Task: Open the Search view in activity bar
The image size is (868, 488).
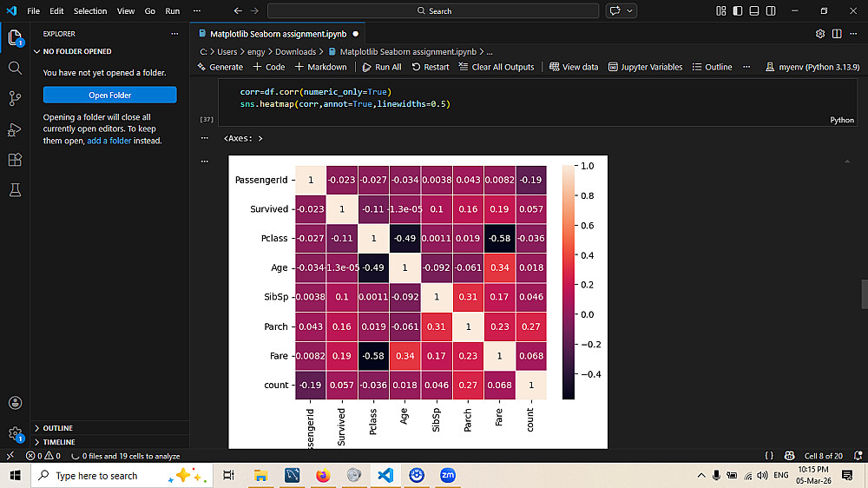Action: pyautogui.click(x=15, y=68)
